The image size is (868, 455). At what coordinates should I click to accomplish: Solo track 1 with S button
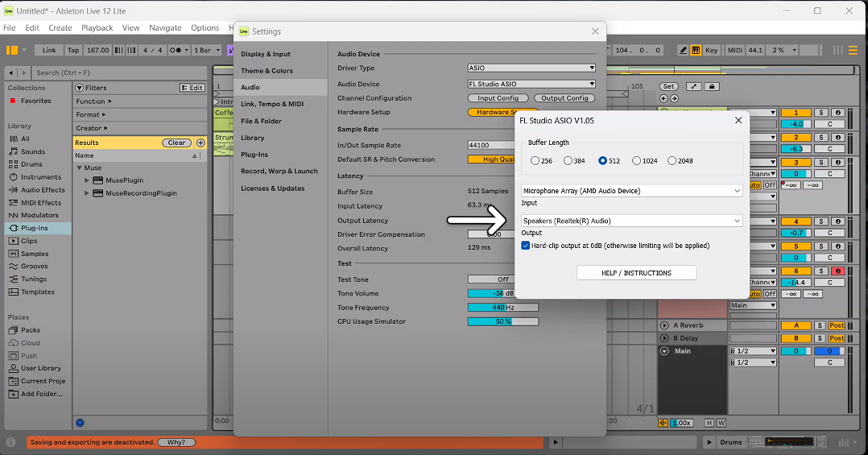(821, 113)
